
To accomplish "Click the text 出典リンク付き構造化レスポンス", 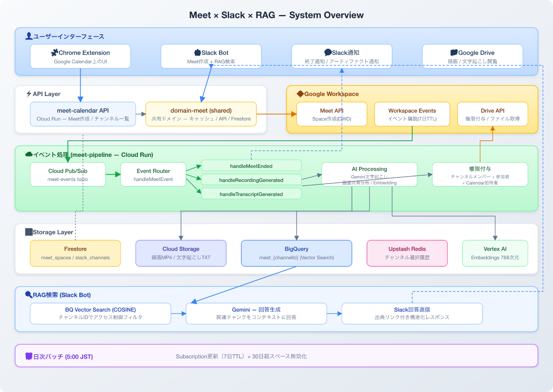I will click(412, 317).
